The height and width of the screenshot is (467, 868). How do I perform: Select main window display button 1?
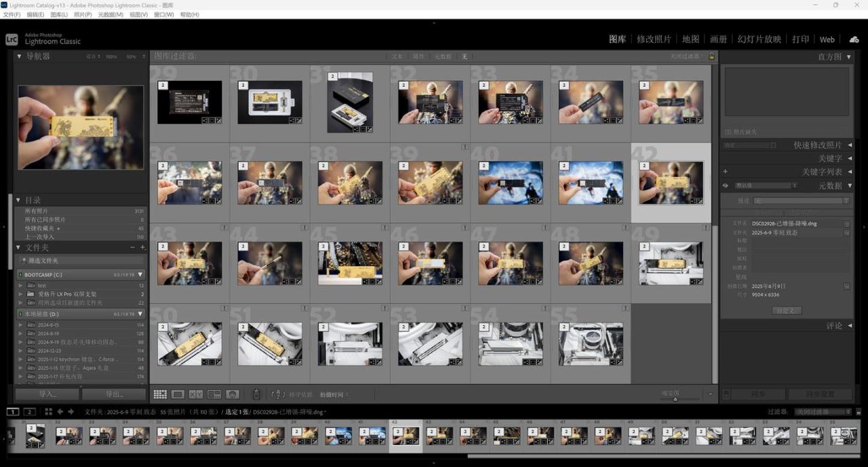pyautogui.click(x=13, y=411)
